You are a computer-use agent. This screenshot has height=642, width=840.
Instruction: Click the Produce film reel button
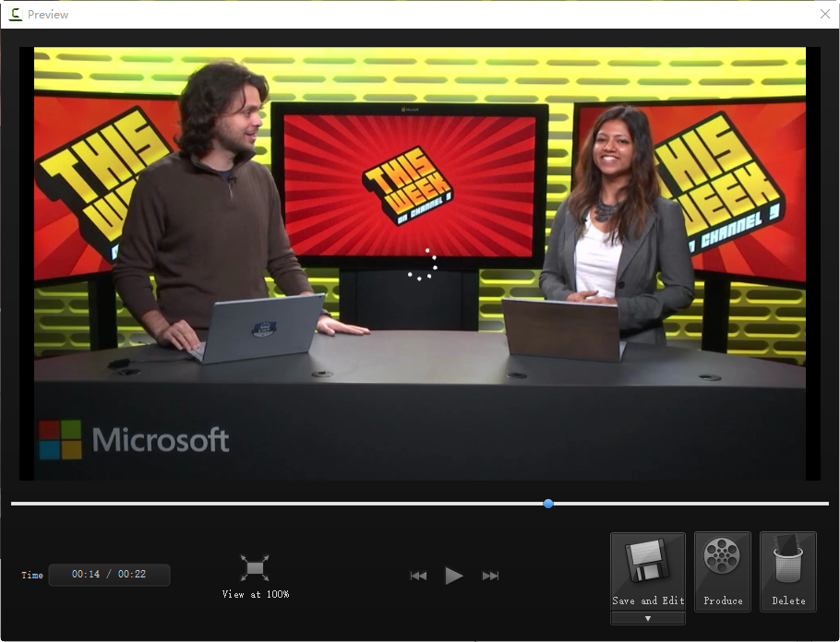pos(723,571)
